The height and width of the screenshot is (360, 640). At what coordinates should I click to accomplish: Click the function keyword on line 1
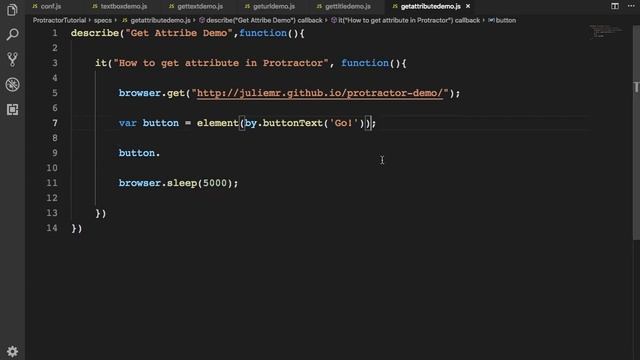pos(263,33)
